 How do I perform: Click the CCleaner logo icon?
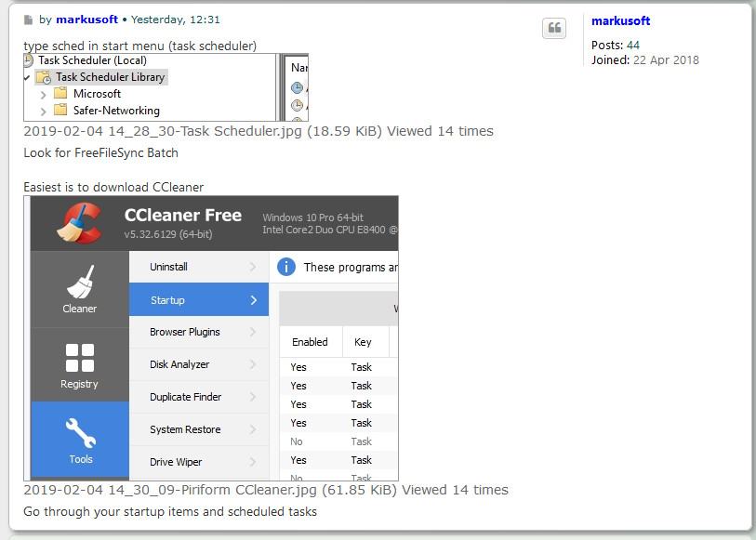80,222
